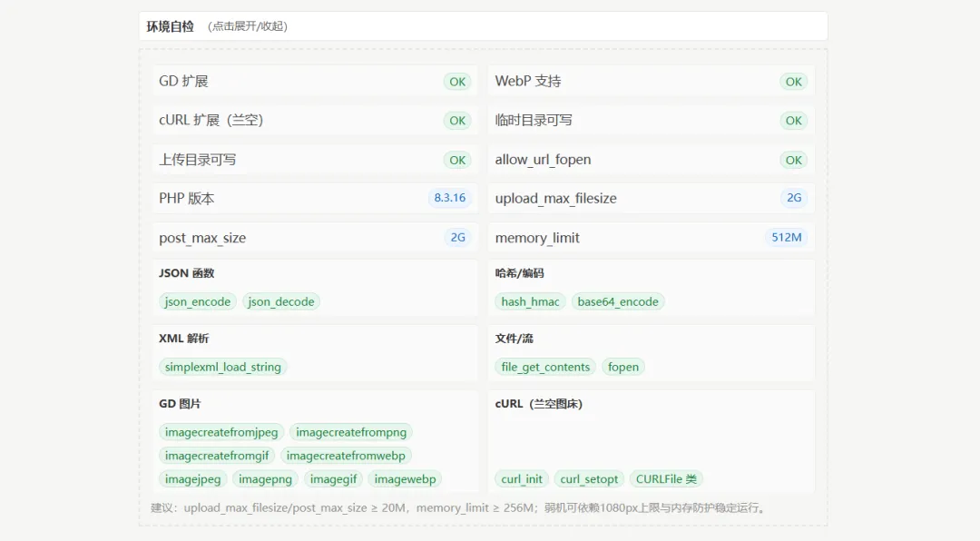Click the fopen function tag

623,367
